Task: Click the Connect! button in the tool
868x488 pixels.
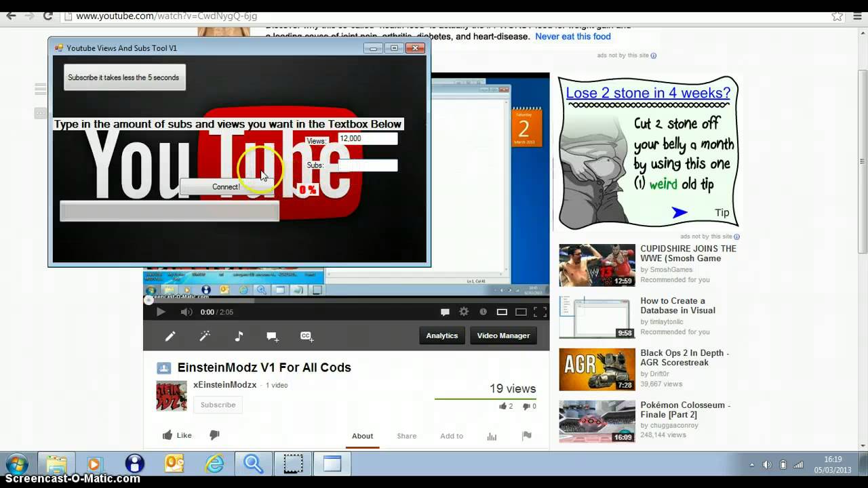Action: click(x=226, y=187)
